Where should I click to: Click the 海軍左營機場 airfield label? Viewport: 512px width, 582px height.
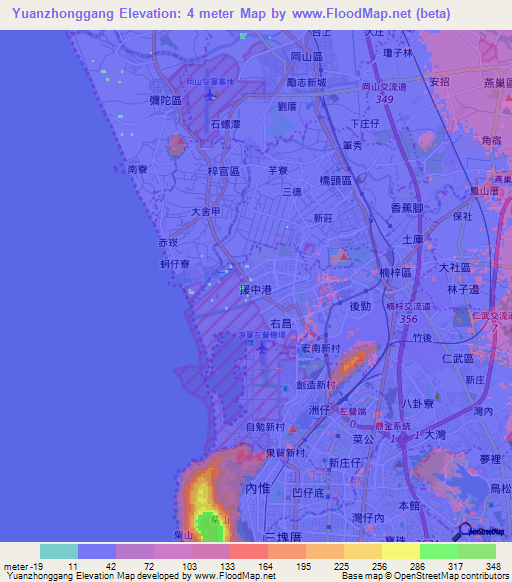tap(262, 335)
